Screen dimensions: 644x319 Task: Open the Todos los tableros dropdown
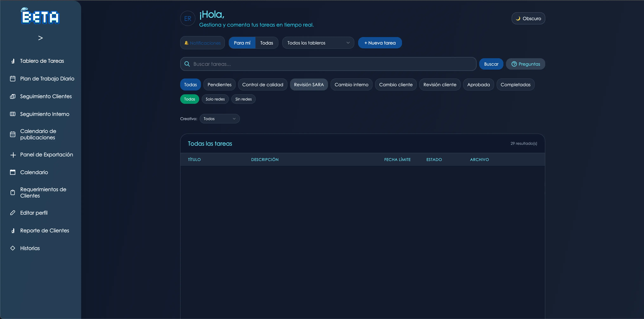click(x=318, y=43)
